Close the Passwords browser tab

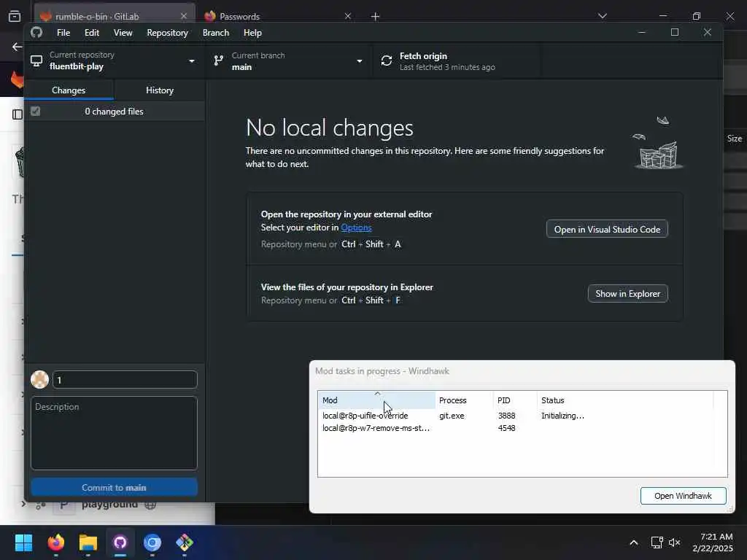pos(348,16)
